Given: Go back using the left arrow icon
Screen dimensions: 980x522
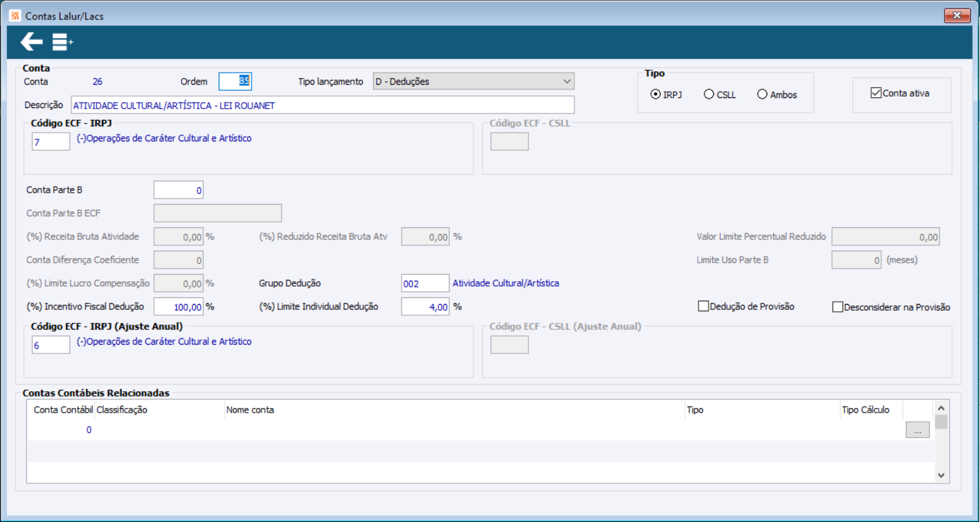Looking at the screenshot, I should [31, 43].
